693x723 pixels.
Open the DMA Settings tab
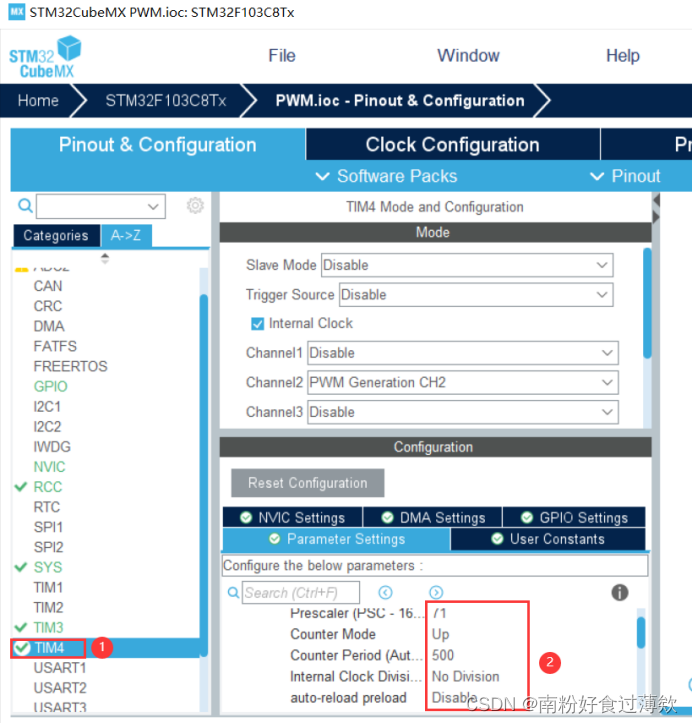tap(433, 518)
